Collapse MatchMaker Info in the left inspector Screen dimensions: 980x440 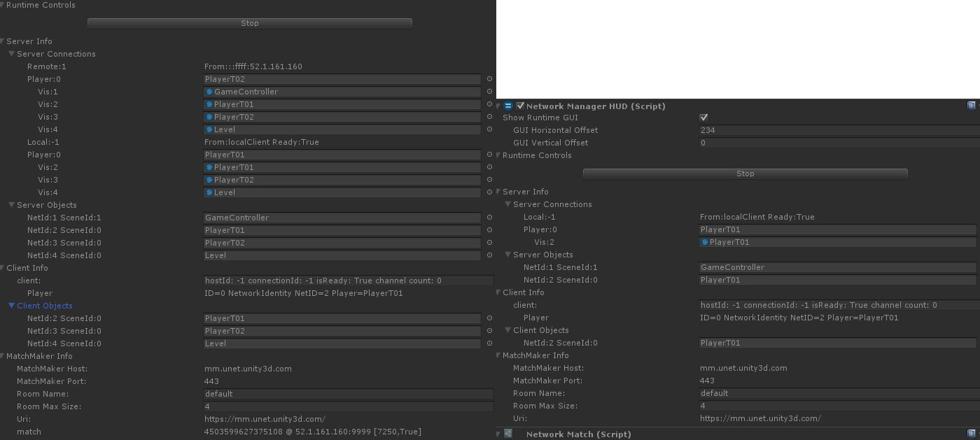coord(3,356)
